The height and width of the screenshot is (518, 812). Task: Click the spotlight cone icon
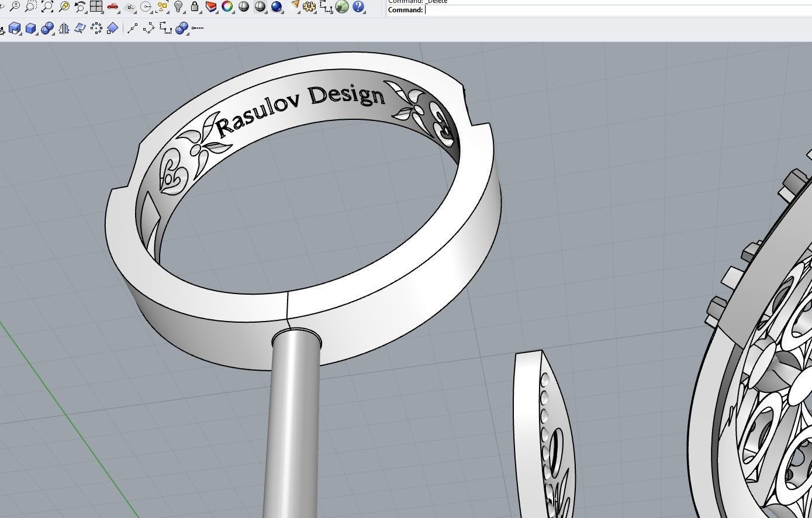coord(295,6)
